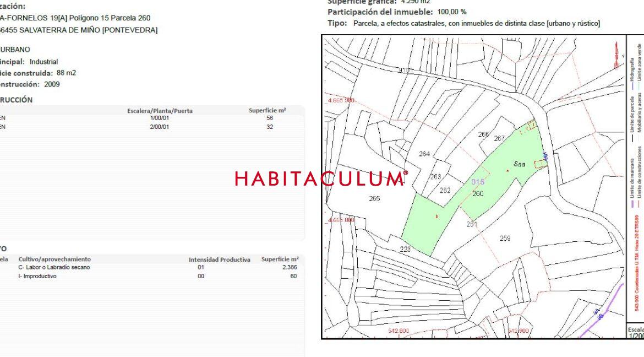Click parcel 265 on the cadastral map
644x357 pixels.
pos(374,198)
